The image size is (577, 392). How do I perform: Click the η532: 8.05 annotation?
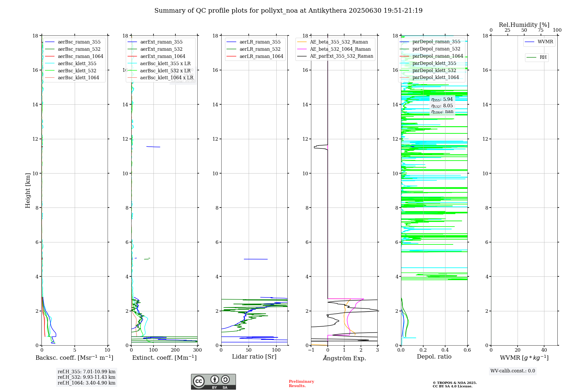point(442,106)
